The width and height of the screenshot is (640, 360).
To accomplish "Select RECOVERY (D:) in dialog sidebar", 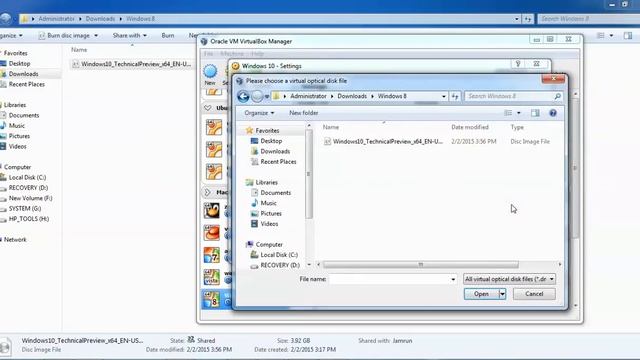I will click(276, 265).
